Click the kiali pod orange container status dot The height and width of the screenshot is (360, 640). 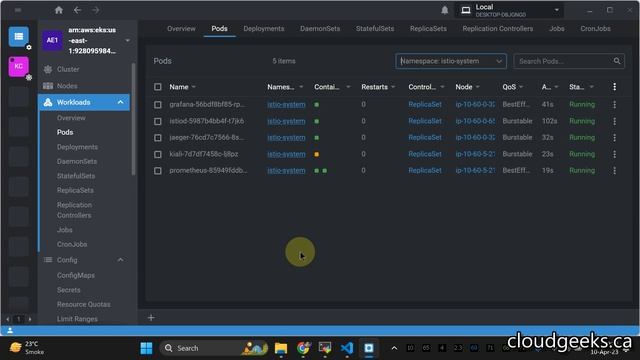coord(316,154)
